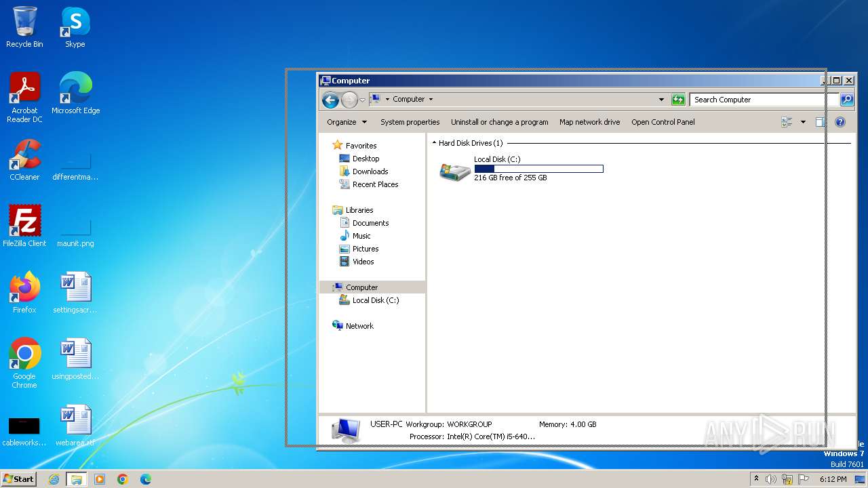This screenshot has height=488, width=868.
Task: Open the view options dropdown arrow
Action: [x=803, y=122]
